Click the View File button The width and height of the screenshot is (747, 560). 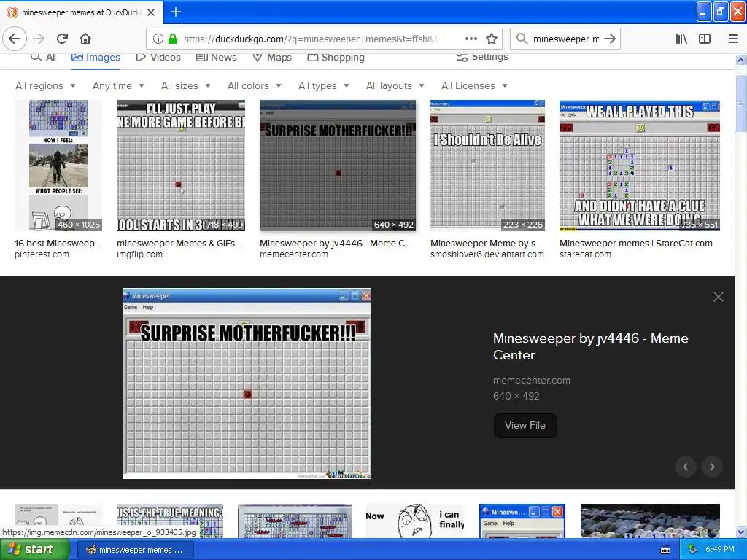click(525, 426)
